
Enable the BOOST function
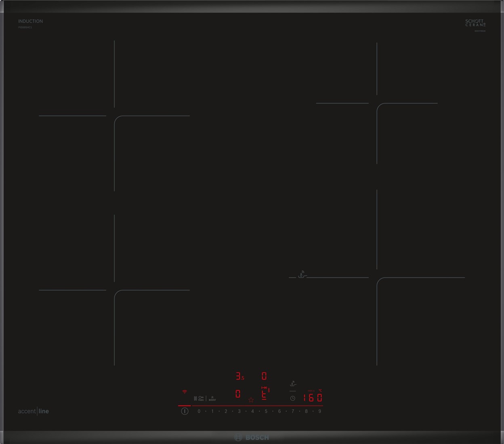pyautogui.click(x=212, y=398)
